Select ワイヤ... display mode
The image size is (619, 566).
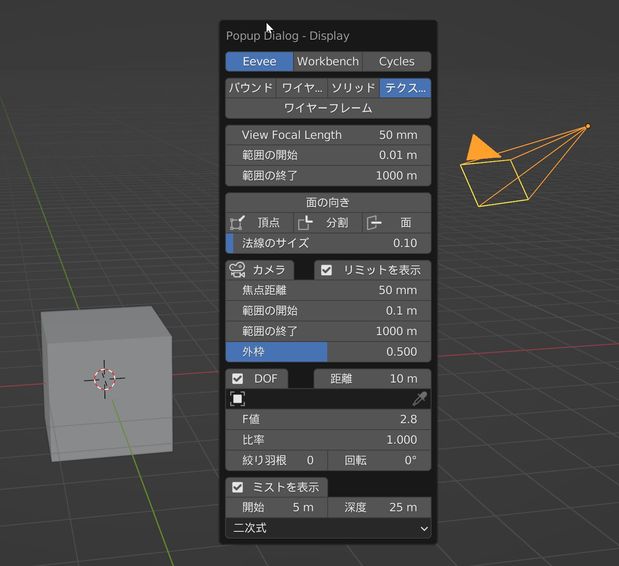tap(302, 88)
